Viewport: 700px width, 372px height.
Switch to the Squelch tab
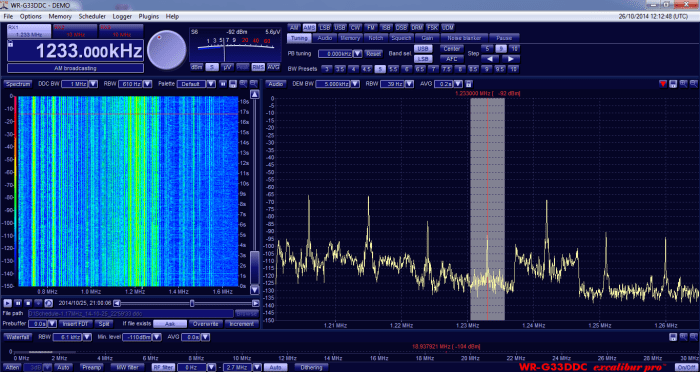coord(401,38)
